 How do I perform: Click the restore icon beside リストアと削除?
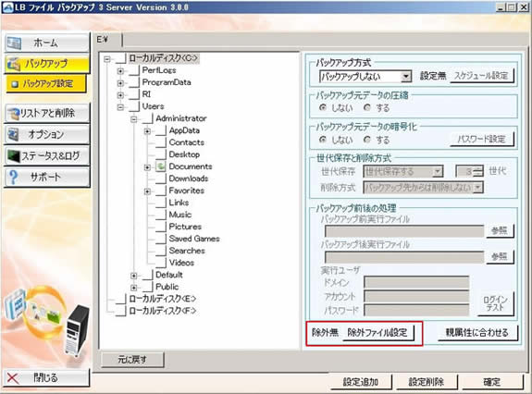pyautogui.click(x=14, y=113)
